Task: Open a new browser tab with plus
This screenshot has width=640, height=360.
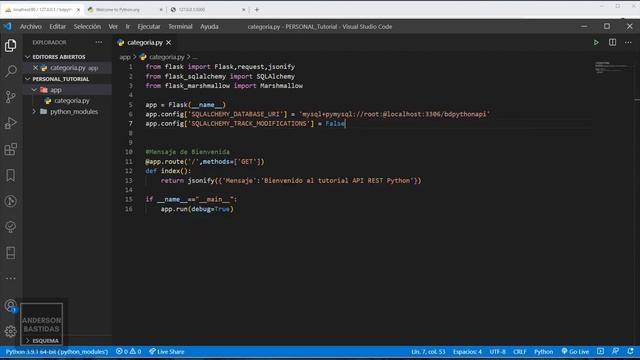Action: [257, 9]
